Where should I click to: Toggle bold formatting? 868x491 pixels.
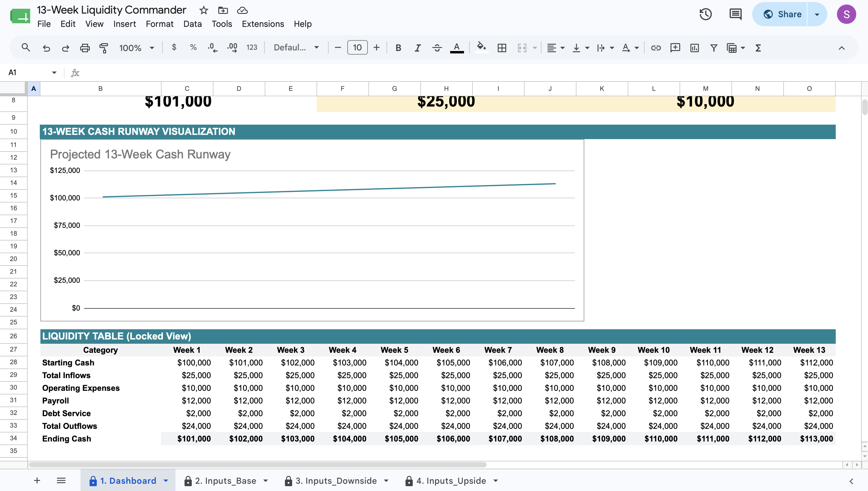pyautogui.click(x=398, y=48)
